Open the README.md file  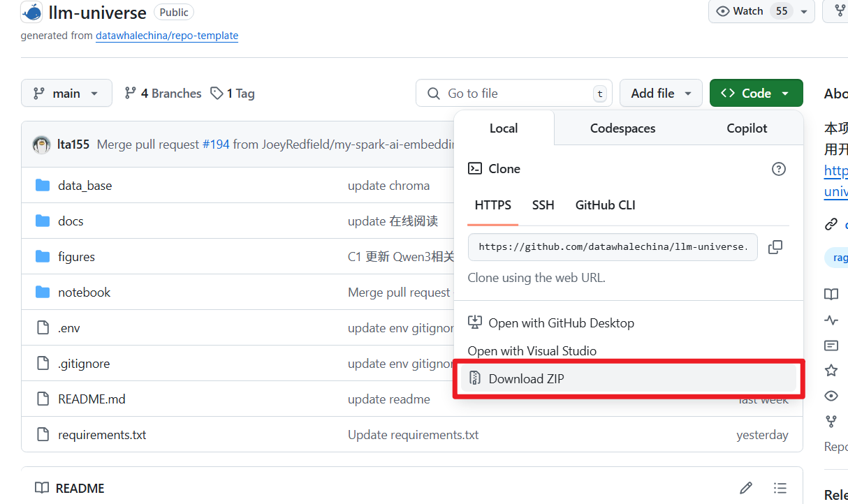click(92, 399)
